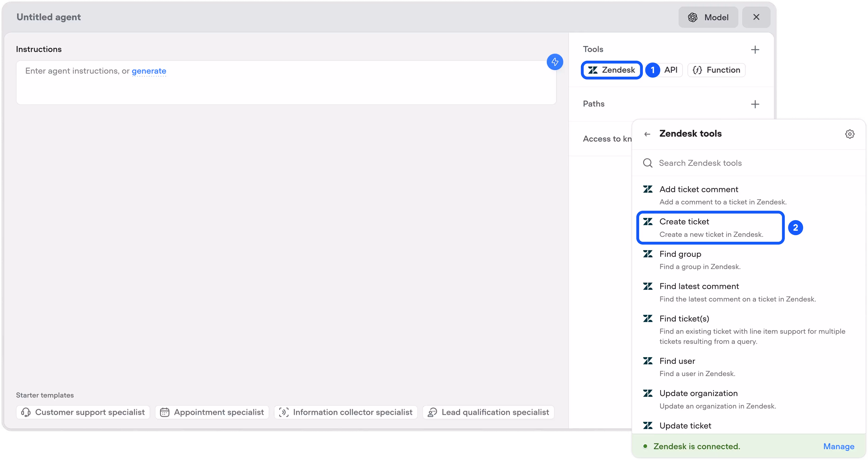
Task: Click Manage Zendesk connection link
Action: (838, 447)
